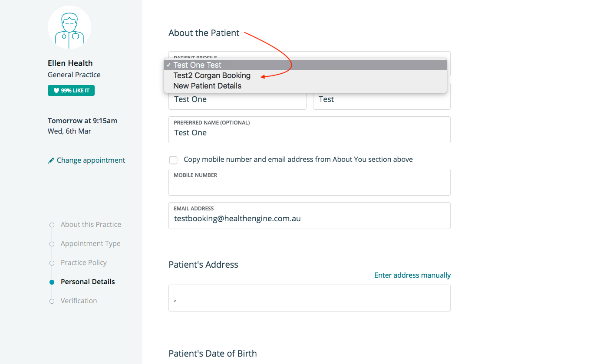This screenshot has height=364, width=590.
Task: Click the Practice Policy step circle
Action: point(52,263)
